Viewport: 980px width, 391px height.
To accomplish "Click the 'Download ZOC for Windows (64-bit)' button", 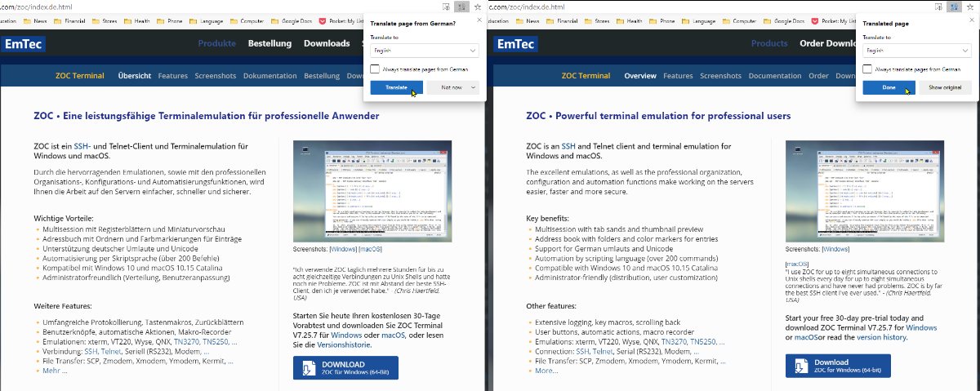I will coord(838,366).
